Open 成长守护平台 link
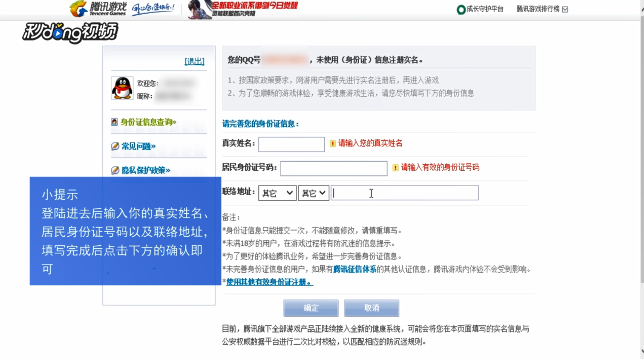Viewport: 644px width, 359px height. coord(485,9)
